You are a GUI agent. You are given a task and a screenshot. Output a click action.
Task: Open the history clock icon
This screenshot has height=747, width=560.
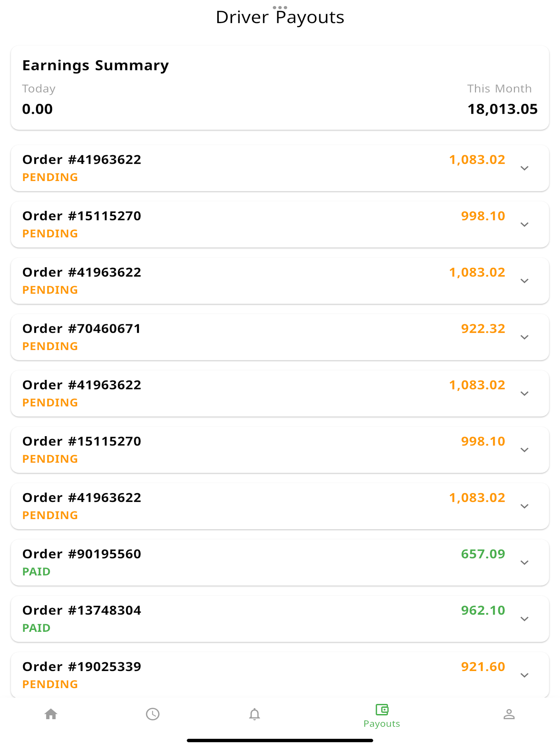(x=152, y=714)
